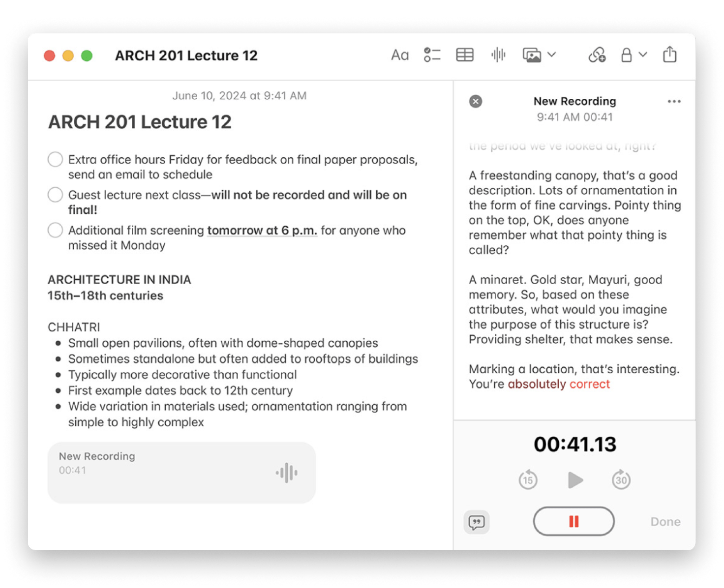Click the 00:41.13 timer display
The height and width of the screenshot is (588, 724).
[575, 444]
